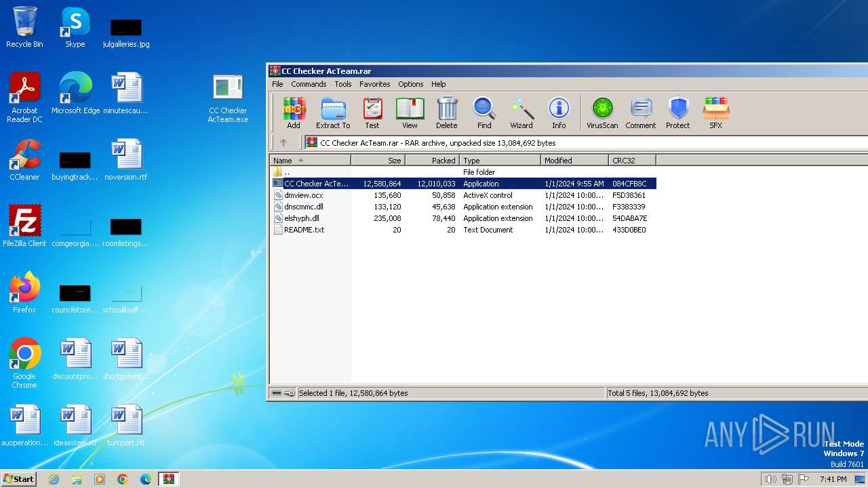Open the Wizard tool
868x488 pixels.
pyautogui.click(x=521, y=113)
